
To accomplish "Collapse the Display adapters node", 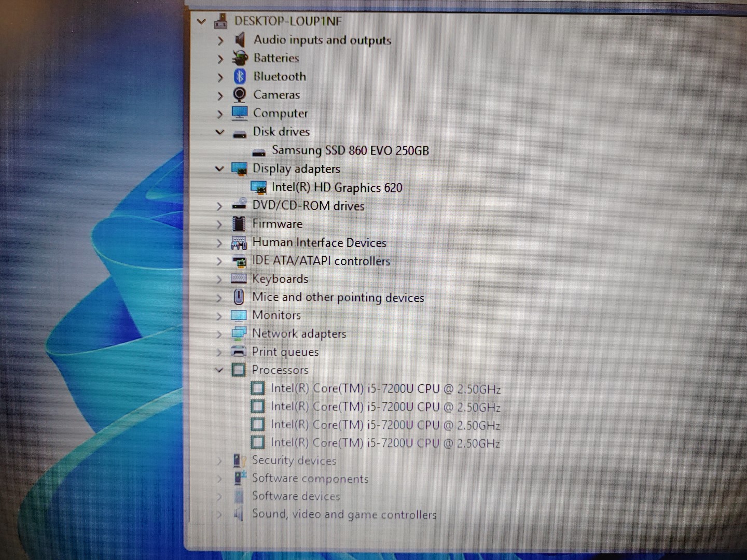I will pyautogui.click(x=219, y=169).
